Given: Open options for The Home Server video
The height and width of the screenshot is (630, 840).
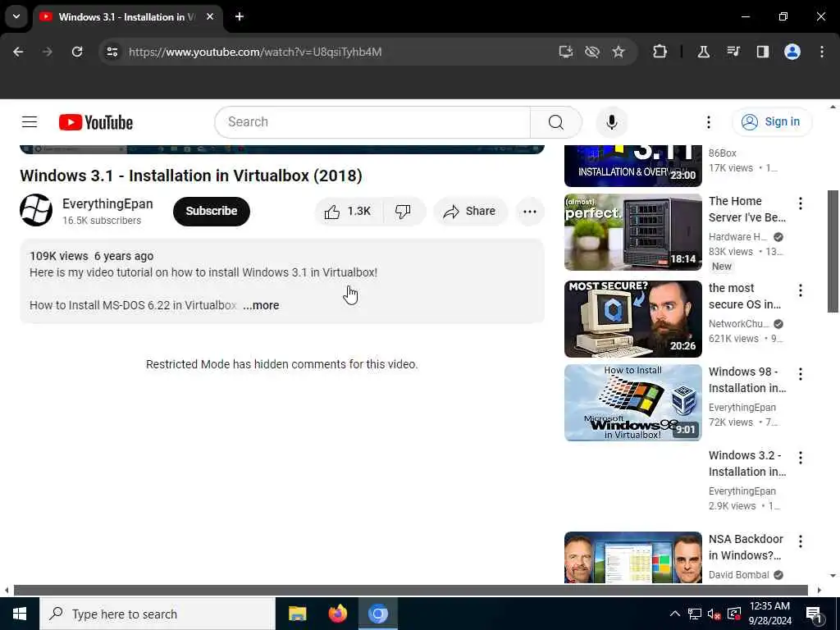Looking at the screenshot, I should (x=801, y=203).
